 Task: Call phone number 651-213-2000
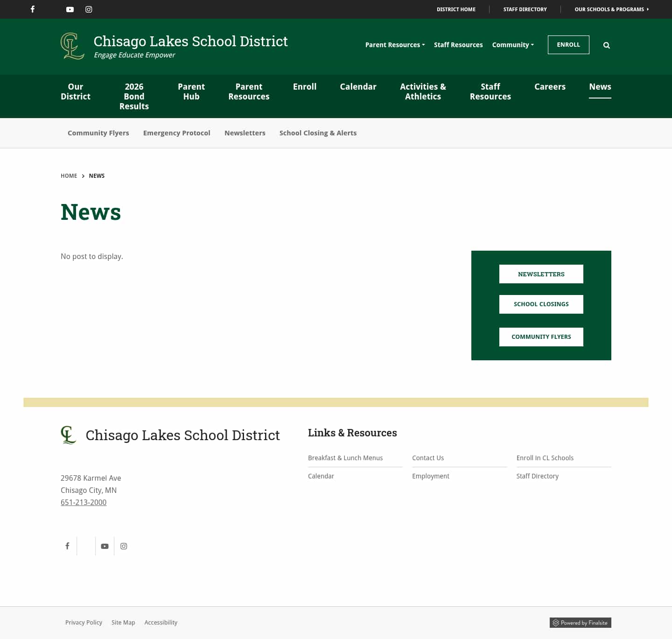tap(84, 502)
